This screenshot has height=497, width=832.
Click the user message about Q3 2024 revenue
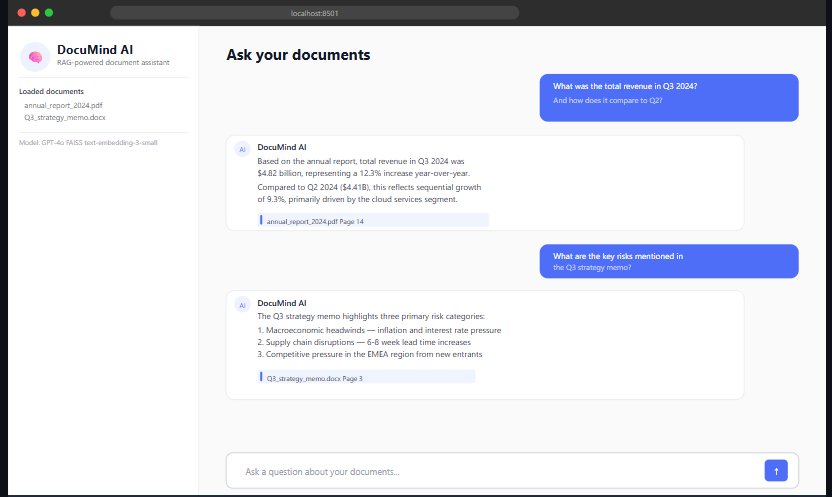coord(669,98)
